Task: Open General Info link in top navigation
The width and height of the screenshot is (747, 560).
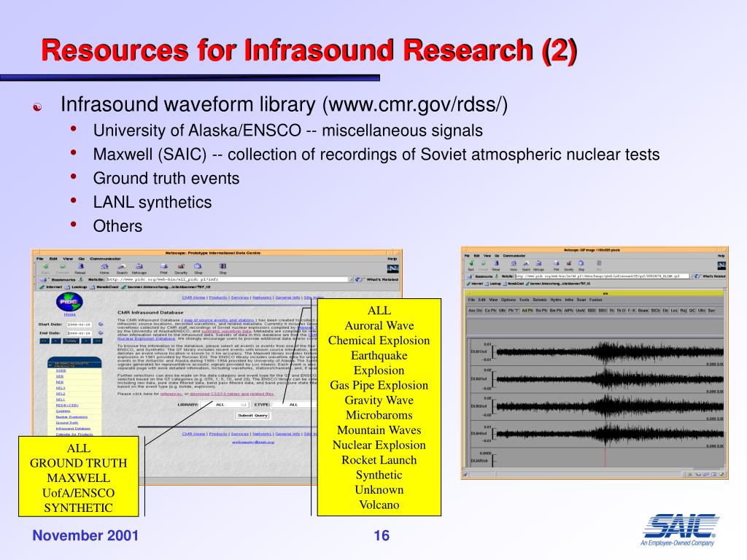Action: (287, 297)
